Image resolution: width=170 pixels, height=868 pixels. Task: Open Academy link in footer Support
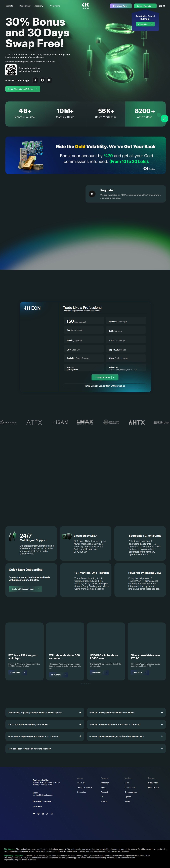105,783
